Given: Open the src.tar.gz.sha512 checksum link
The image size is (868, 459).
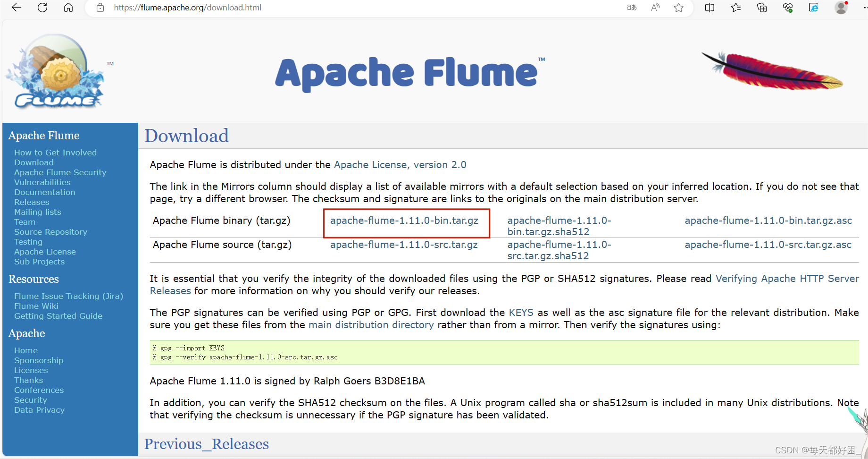Looking at the screenshot, I should coord(559,250).
